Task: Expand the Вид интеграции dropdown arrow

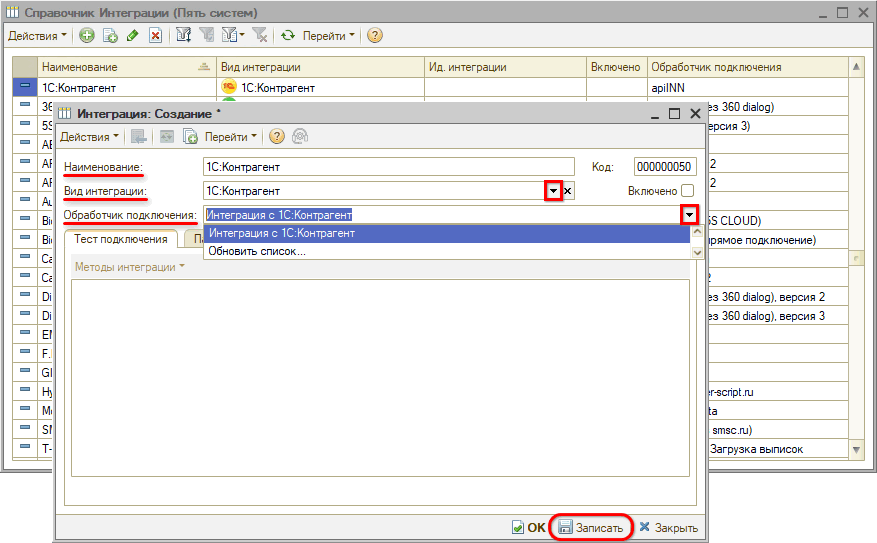Action: pos(552,191)
